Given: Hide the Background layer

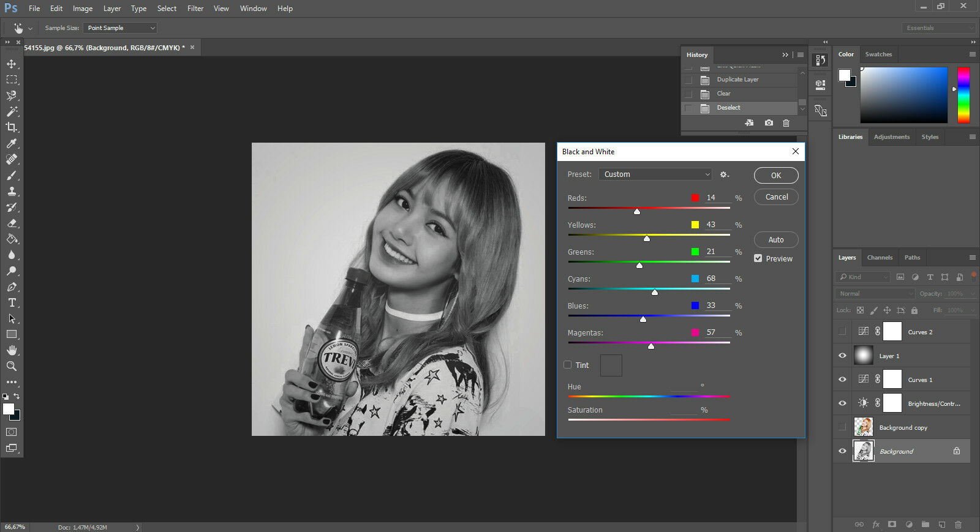Looking at the screenshot, I should click(842, 451).
